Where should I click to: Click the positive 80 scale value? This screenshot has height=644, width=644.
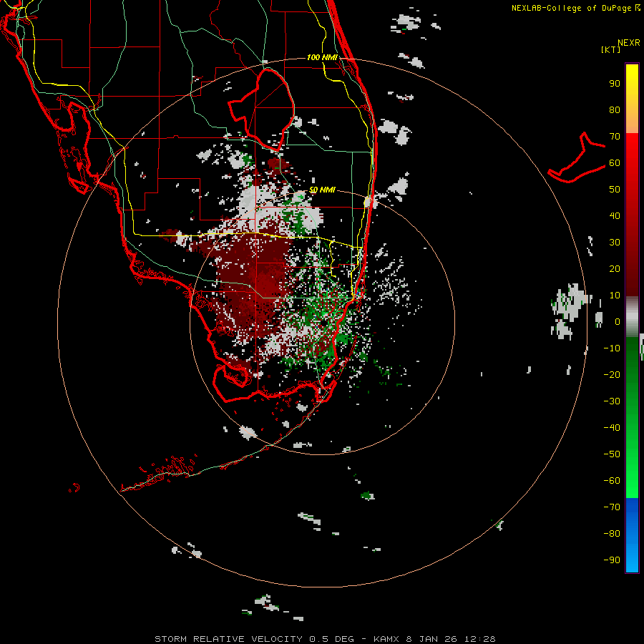(615, 109)
